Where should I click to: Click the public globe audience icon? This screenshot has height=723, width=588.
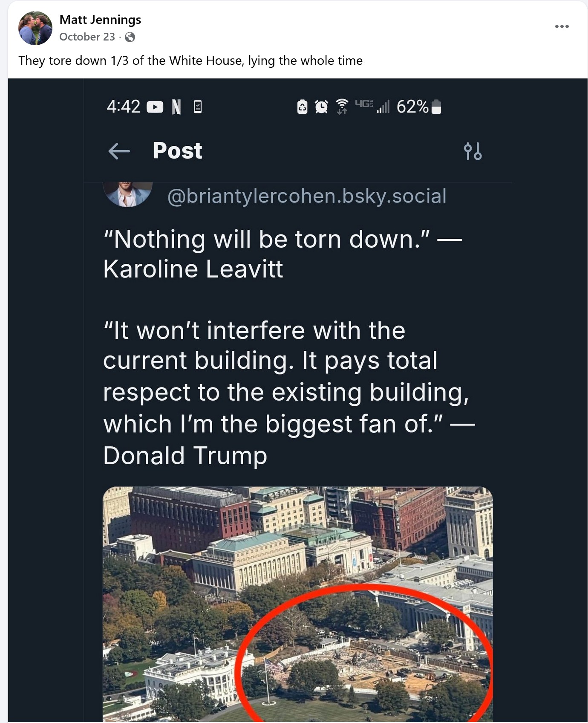coord(130,37)
